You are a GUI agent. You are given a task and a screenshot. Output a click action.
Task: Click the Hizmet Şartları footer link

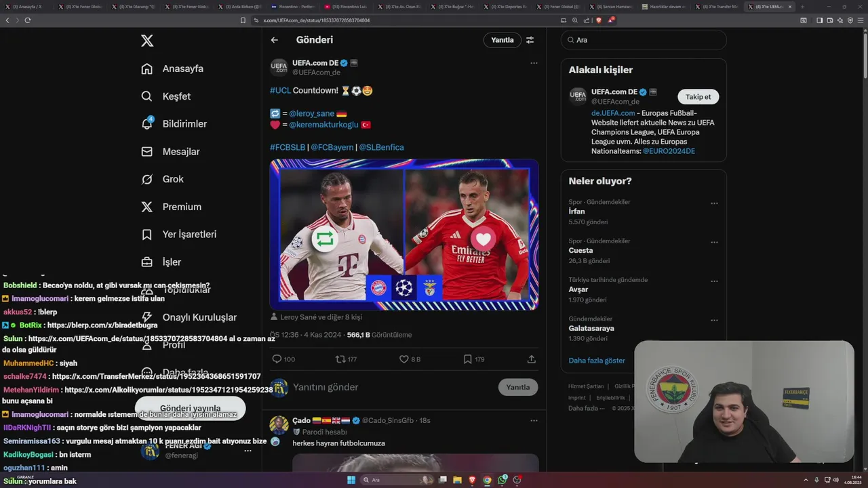[586, 386]
